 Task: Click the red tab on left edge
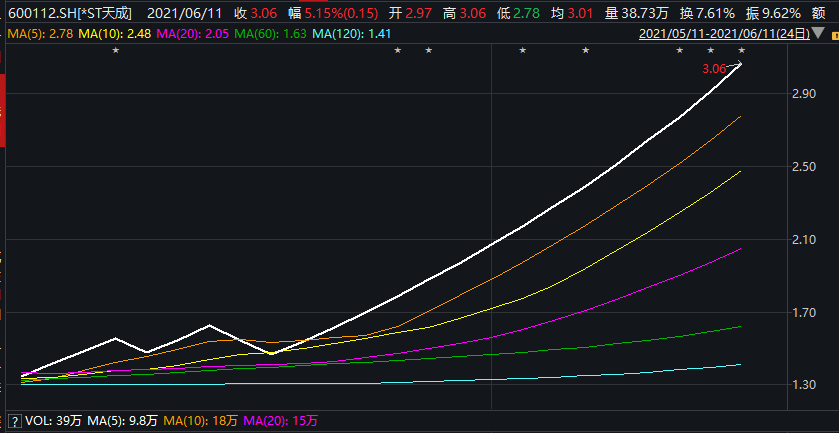coord(2,70)
